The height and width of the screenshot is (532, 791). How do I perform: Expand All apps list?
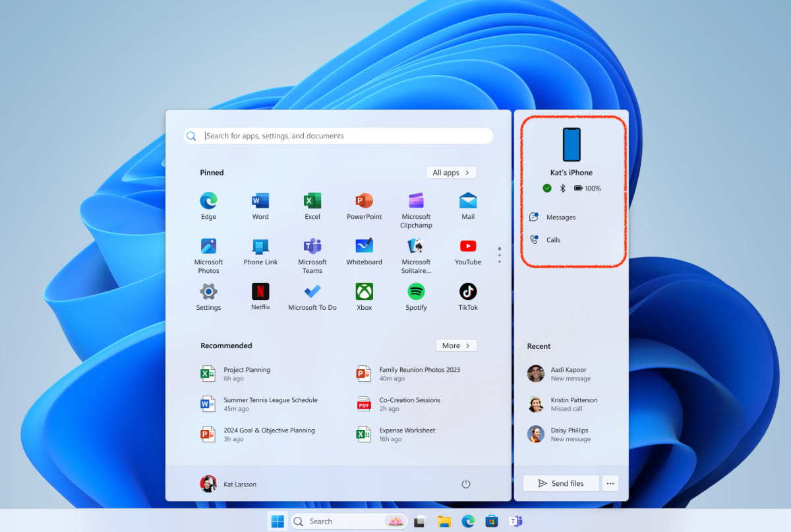[451, 172]
